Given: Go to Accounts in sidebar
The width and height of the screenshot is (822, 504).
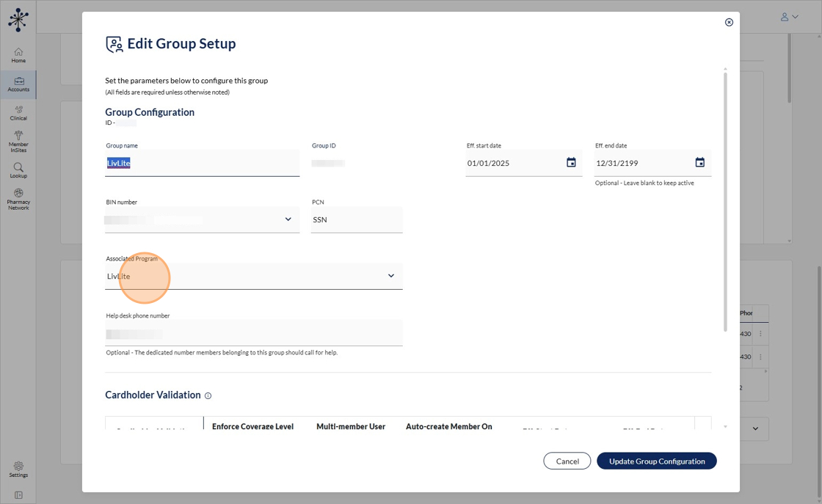Looking at the screenshot, I should [18, 84].
